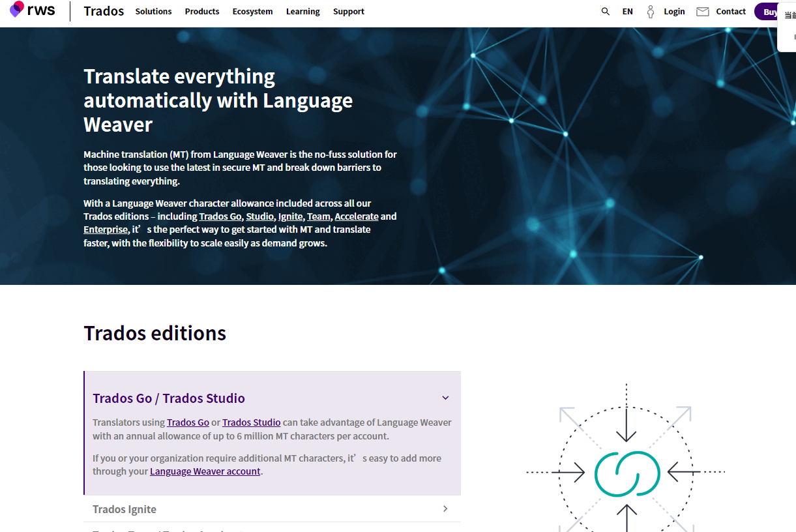Collapse the Trados Go / Trados Studio section
Viewport: 796px width, 532px height.
pos(445,398)
